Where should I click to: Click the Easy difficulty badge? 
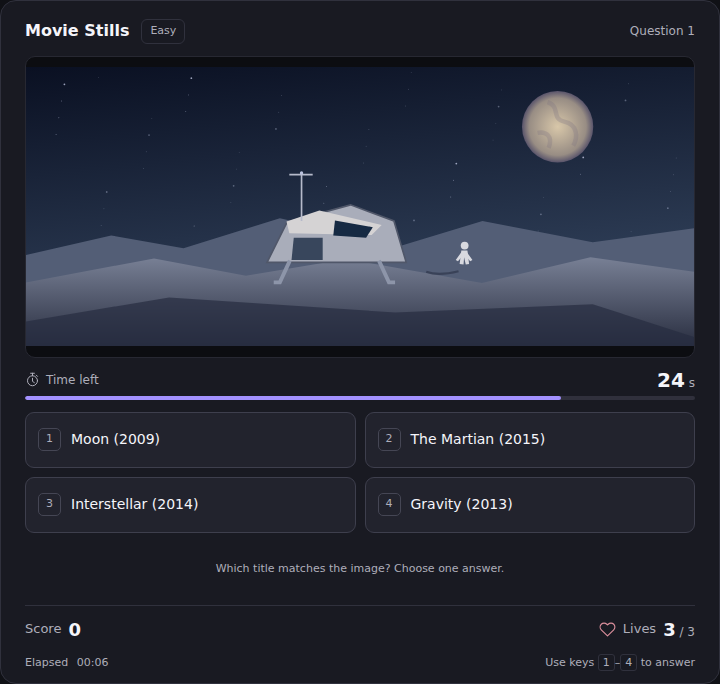163,31
